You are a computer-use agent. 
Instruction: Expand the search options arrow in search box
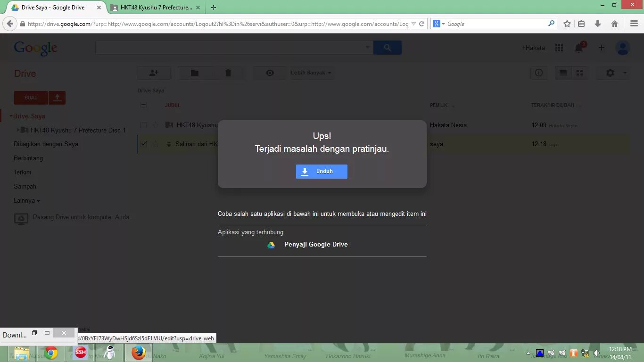(x=368, y=48)
